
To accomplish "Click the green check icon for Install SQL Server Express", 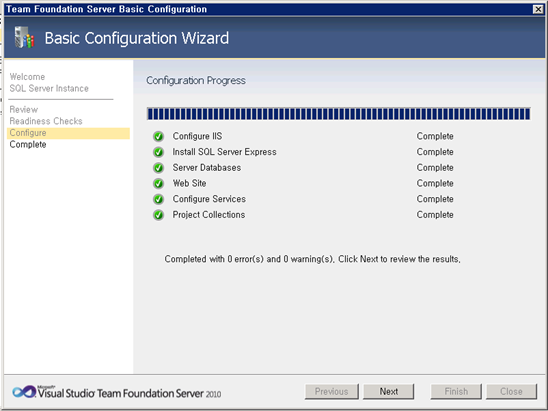I will 158,152.
